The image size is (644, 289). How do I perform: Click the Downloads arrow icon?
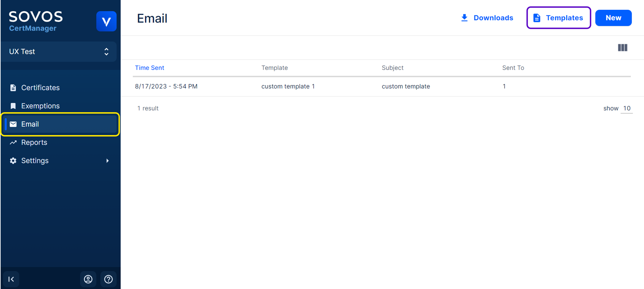(x=464, y=18)
